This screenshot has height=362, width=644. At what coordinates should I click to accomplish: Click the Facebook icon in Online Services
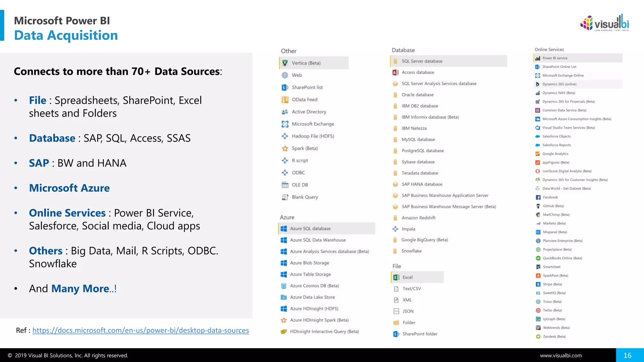point(538,197)
